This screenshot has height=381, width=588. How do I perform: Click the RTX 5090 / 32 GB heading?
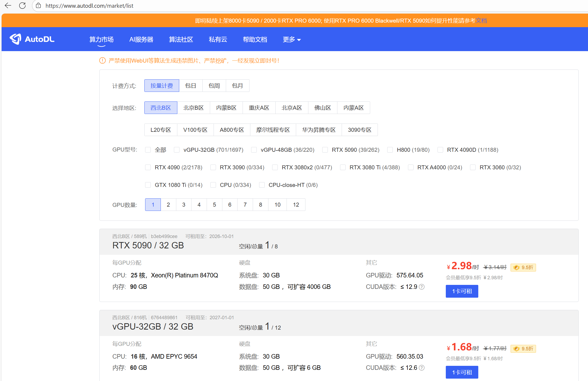click(x=148, y=245)
